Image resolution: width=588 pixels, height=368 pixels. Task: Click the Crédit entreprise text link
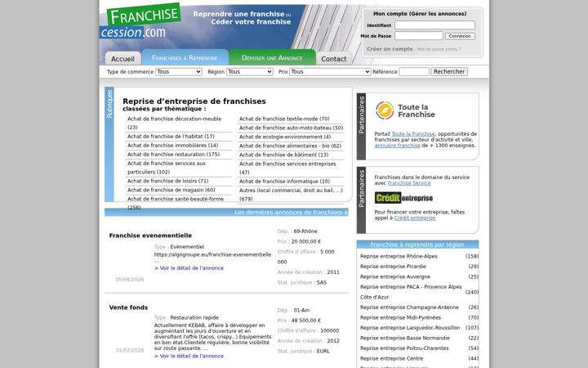click(x=415, y=218)
